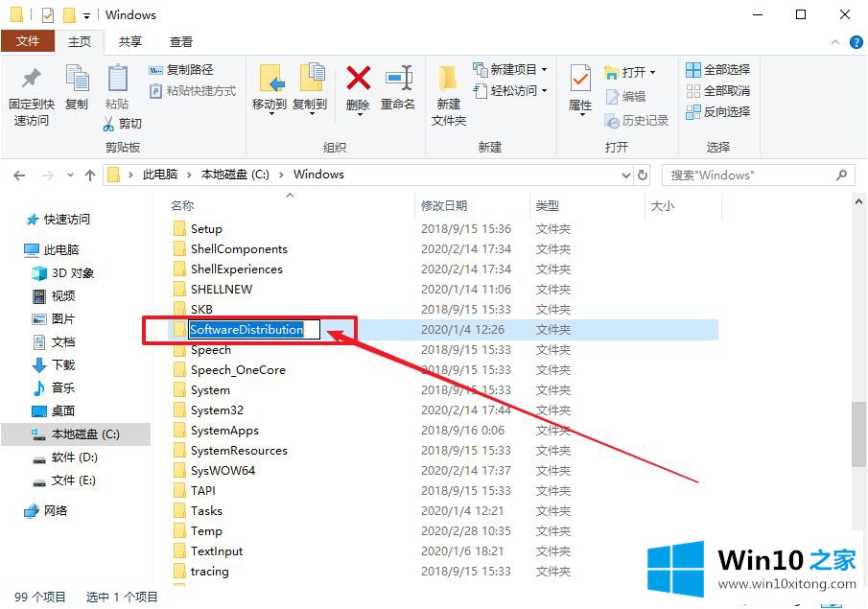The image size is (868, 609).
Task: Expand the recent locations chevron
Action: coord(70,176)
